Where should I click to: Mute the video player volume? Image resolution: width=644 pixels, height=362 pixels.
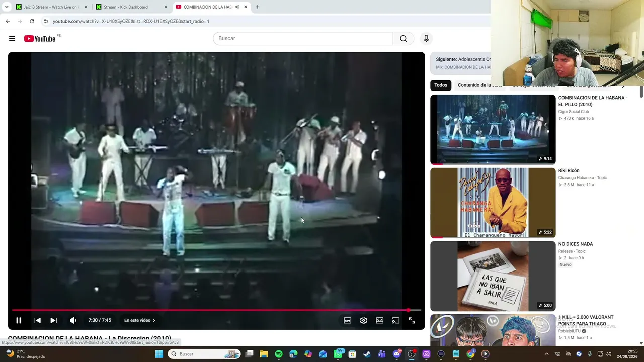73,320
